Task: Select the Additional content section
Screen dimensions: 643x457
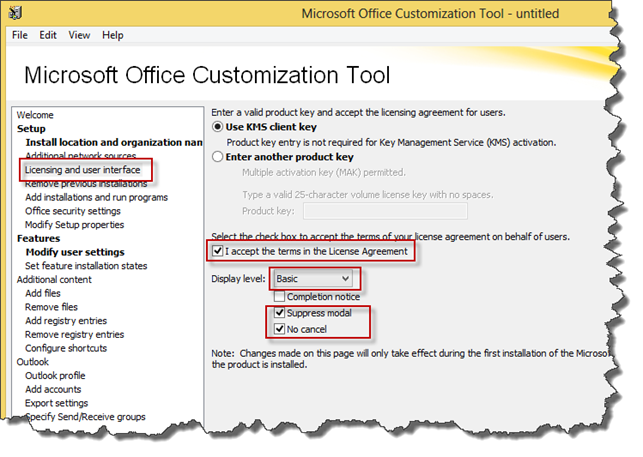Action: point(54,280)
